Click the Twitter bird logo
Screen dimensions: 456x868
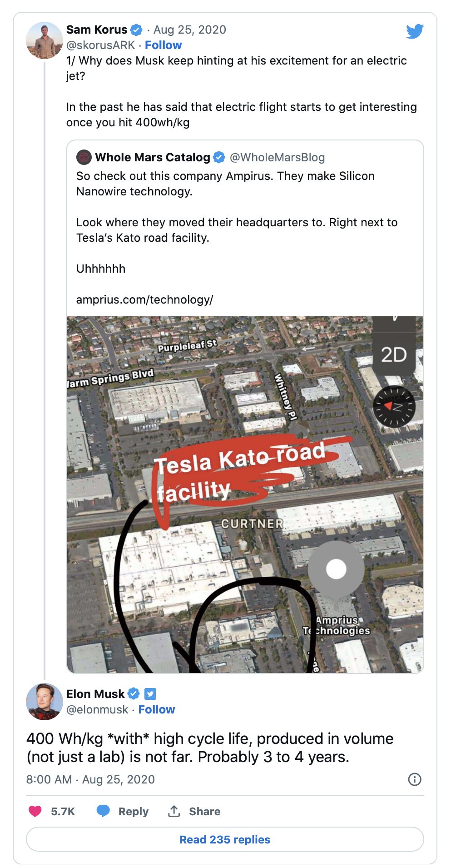pyautogui.click(x=415, y=31)
